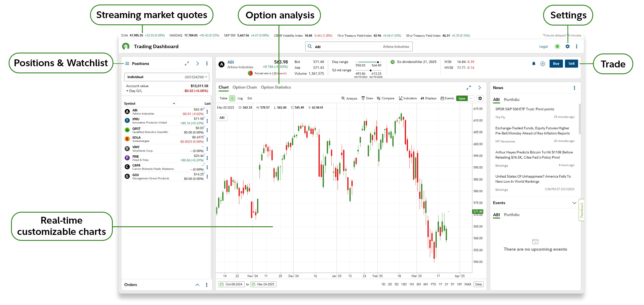Open chart settings gear beside Save
This screenshot has width=644, height=305.
click(x=480, y=98)
